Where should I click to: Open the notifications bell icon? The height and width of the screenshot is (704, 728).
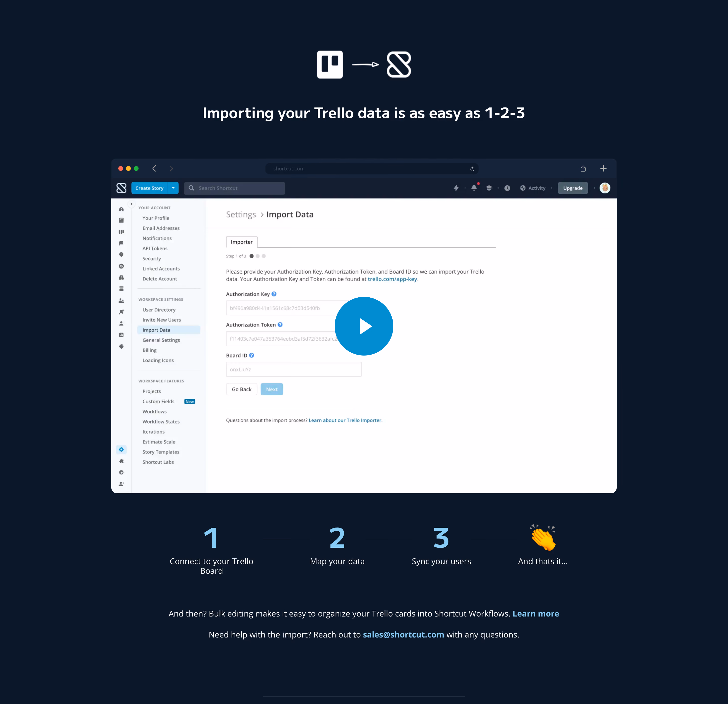click(x=474, y=188)
